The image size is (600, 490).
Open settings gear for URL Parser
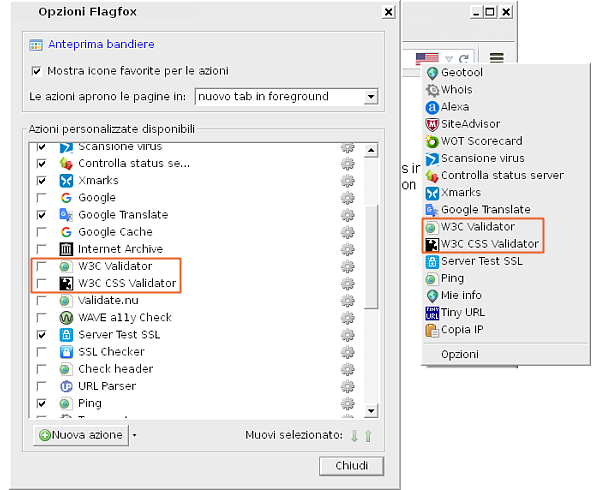[x=347, y=386]
